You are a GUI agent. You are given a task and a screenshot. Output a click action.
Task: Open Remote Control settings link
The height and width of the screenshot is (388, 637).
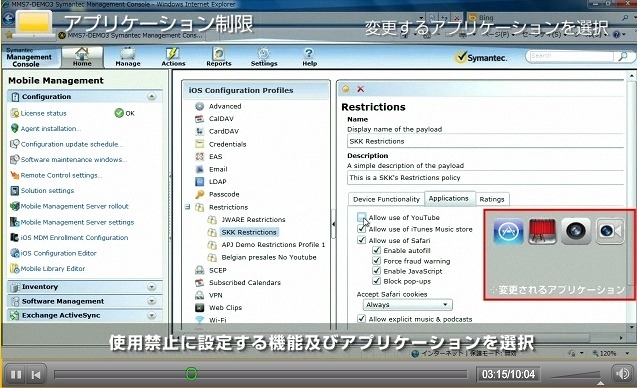[x=61, y=176]
